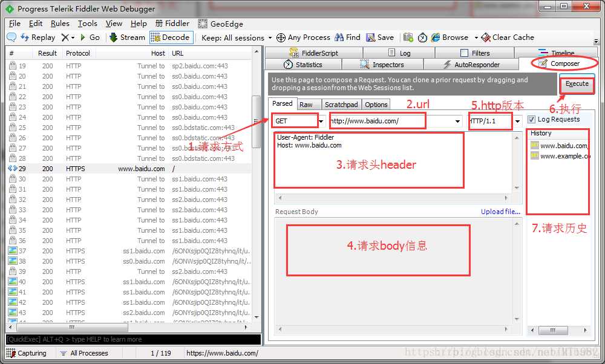Open the Edit menu

pos(36,24)
